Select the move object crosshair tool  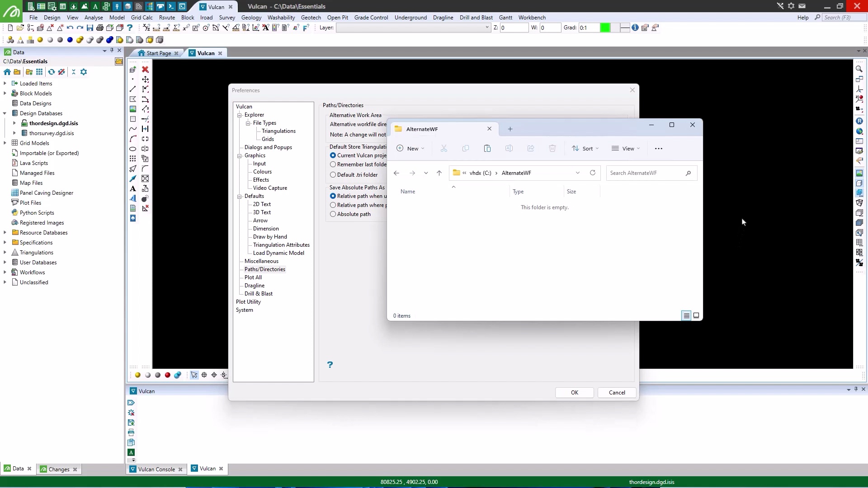pos(145,80)
